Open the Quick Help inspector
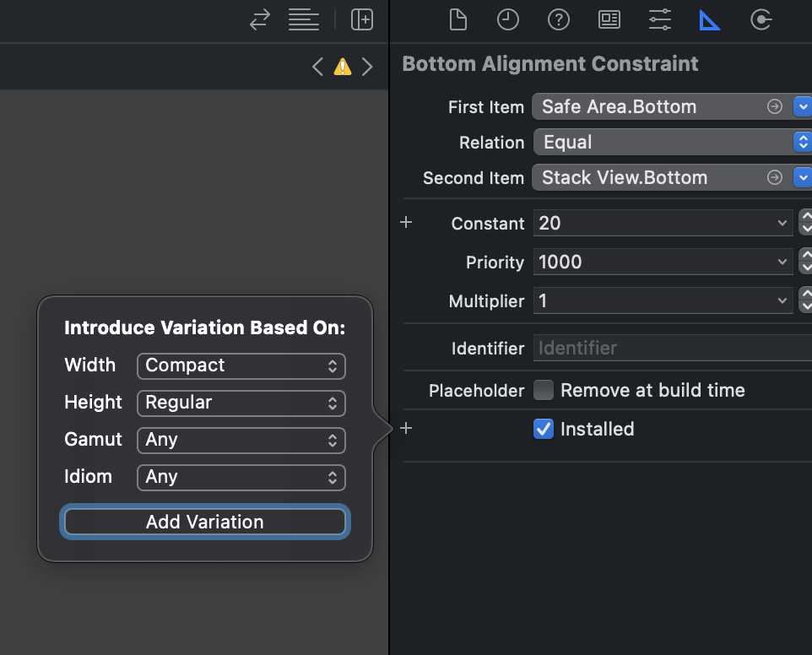Image resolution: width=812 pixels, height=655 pixels. pos(558,19)
